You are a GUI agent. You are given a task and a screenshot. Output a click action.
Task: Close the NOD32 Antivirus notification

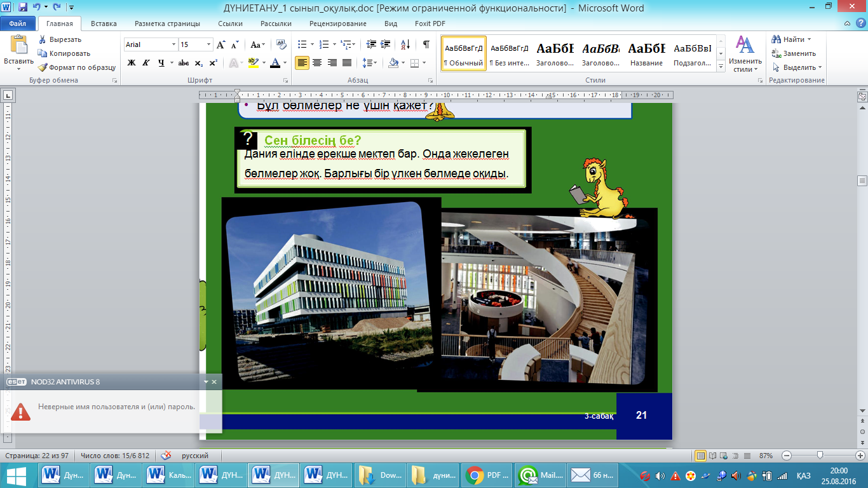(x=214, y=382)
